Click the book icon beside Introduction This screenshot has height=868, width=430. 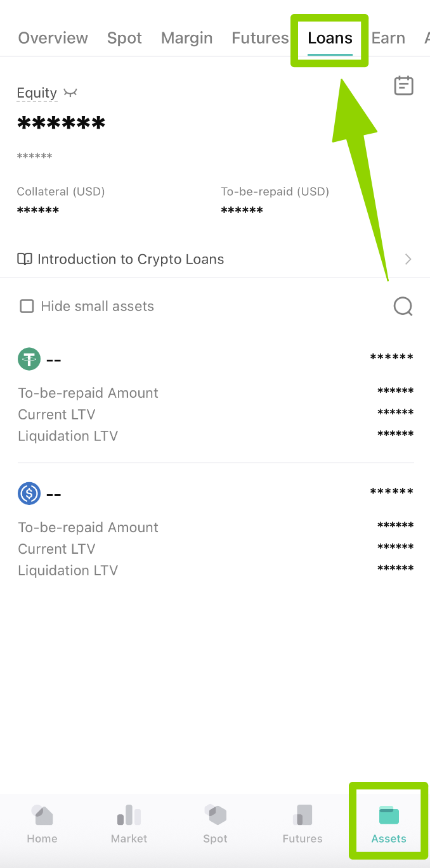click(25, 259)
